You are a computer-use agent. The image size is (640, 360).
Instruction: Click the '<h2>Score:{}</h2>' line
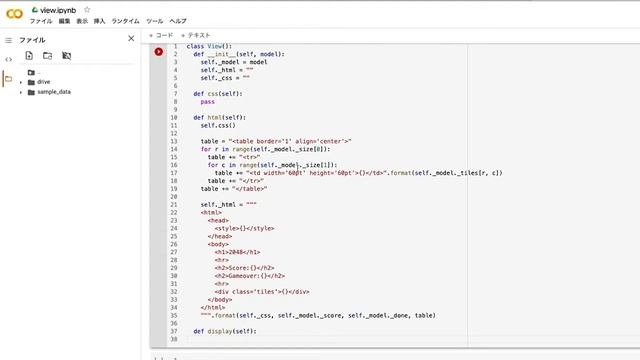point(244,268)
